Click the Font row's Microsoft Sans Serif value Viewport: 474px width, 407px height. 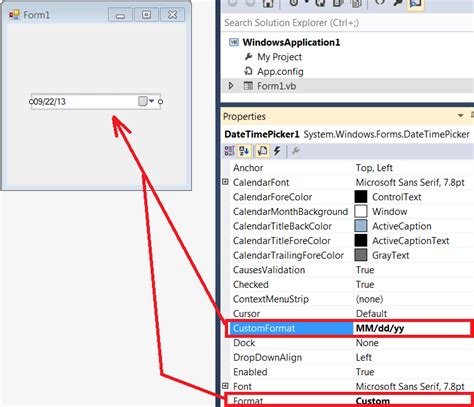tap(410, 386)
